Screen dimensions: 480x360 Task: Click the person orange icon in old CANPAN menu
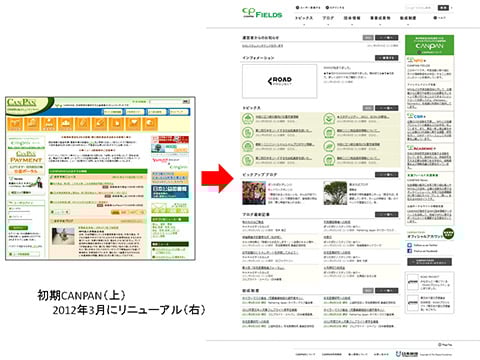pyautogui.click(x=49, y=124)
